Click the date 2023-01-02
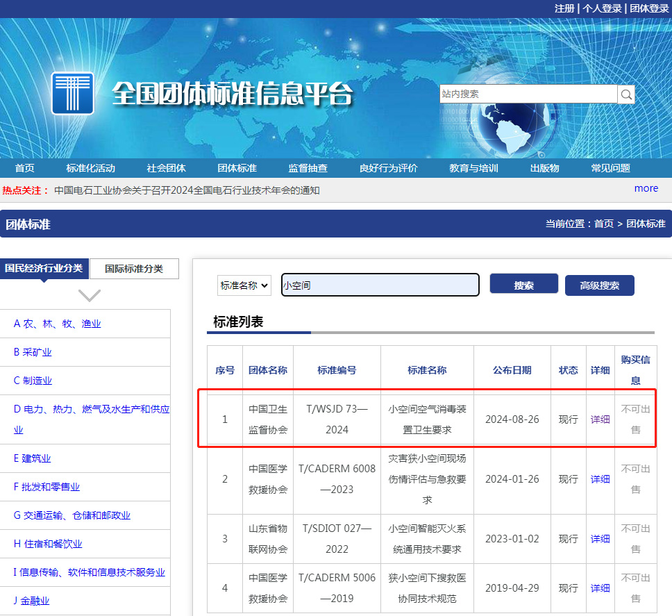Screen dimensions: 672x616 click(512, 538)
